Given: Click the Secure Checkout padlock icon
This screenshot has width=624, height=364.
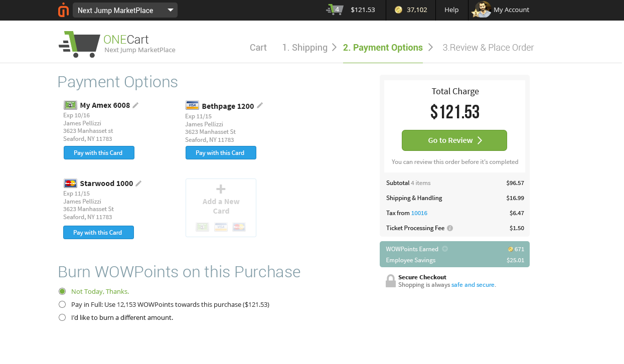Looking at the screenshot, I should 391,281.
